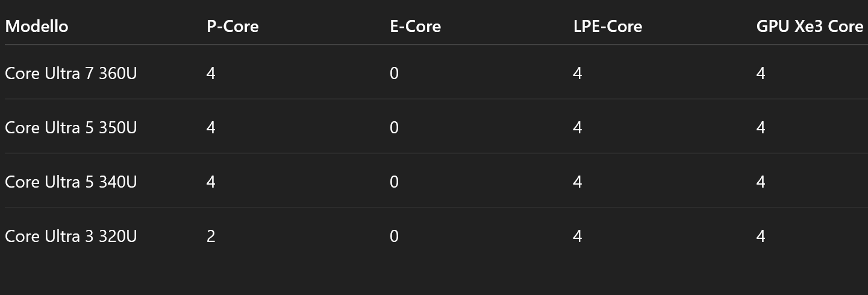The height and width of the screenshot is (295, 868).
Task: Click LPE-Core value for Core Ultra 5 340U
Action: (578, 182)
